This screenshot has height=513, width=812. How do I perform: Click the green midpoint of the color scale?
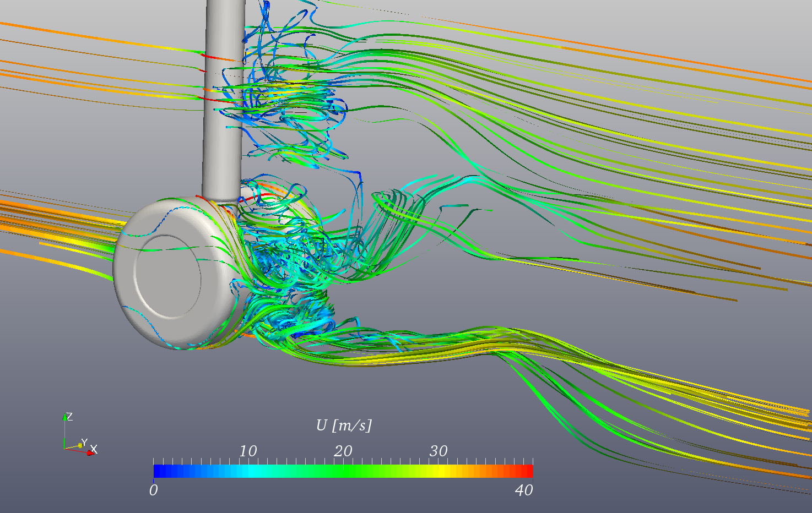coord(343,471)
